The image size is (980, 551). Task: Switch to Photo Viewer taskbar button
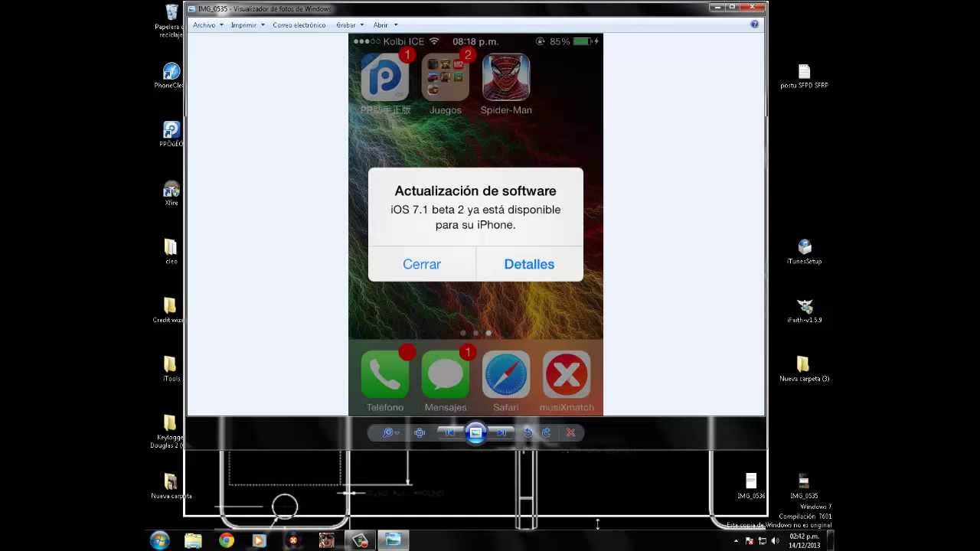(x=393, y=540)
